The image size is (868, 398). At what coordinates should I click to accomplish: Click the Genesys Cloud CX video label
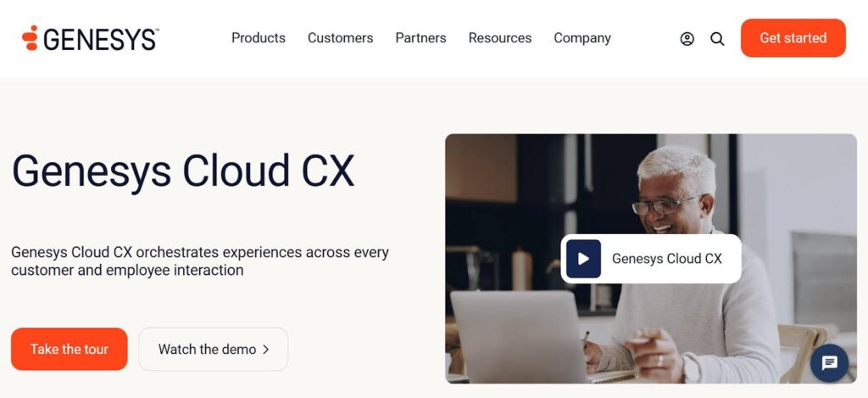click(667, 259)
